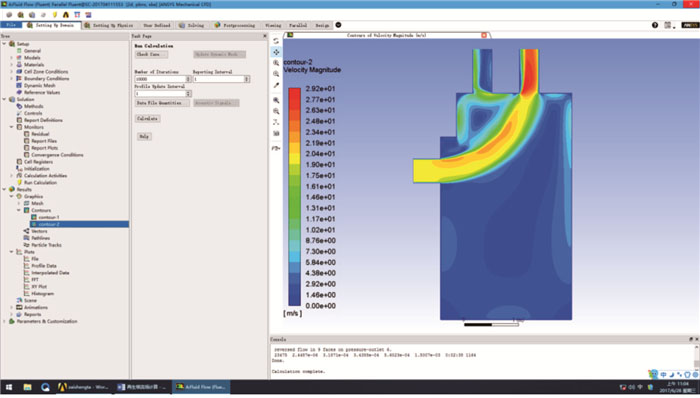Expand the Models tree node
Screen dimensions: 700x398
click(x=12, y=58)
